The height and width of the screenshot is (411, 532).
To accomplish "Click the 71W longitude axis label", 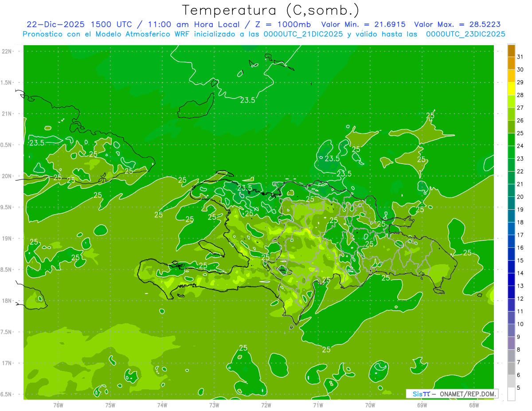I will (318, 405).
